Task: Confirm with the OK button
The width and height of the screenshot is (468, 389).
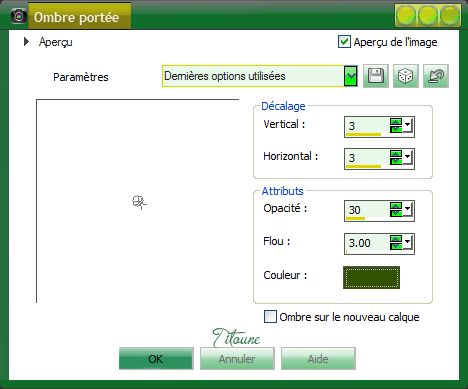Action: click(x=156, y=359)
